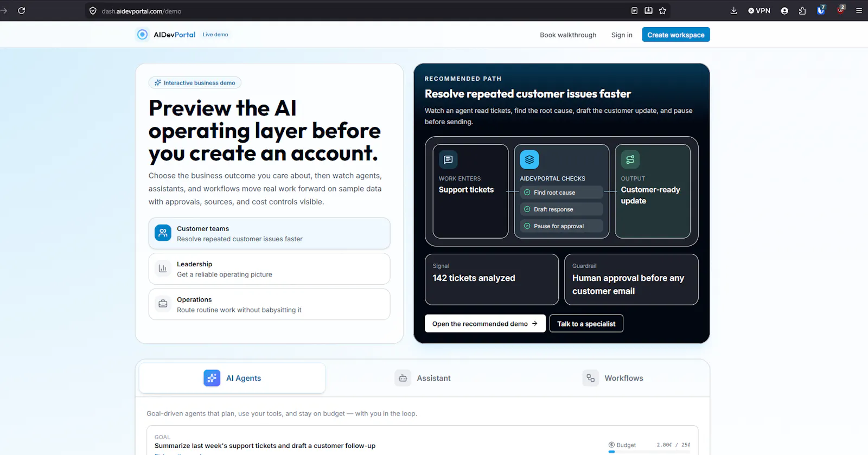The width and height of the screenshot is (868, 455).
Task: Click the Find root cause check item
Action: tap(561, 193)
